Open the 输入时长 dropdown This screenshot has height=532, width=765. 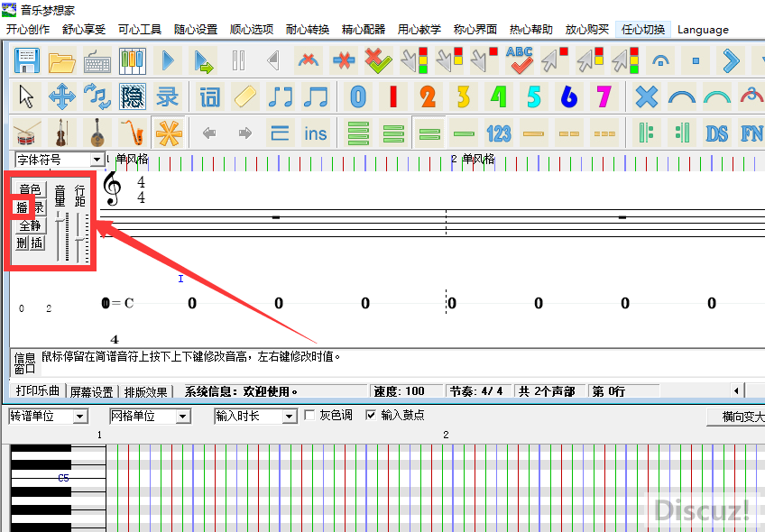click(290, 417)
